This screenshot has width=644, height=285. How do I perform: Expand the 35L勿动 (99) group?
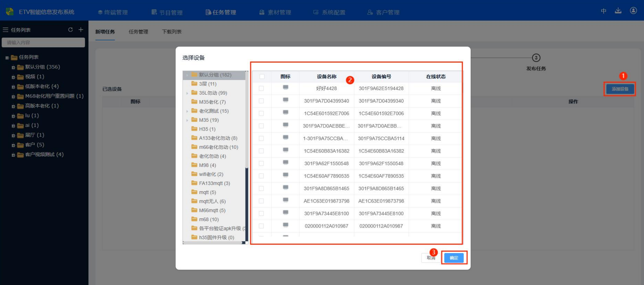[x=187, y=93]
